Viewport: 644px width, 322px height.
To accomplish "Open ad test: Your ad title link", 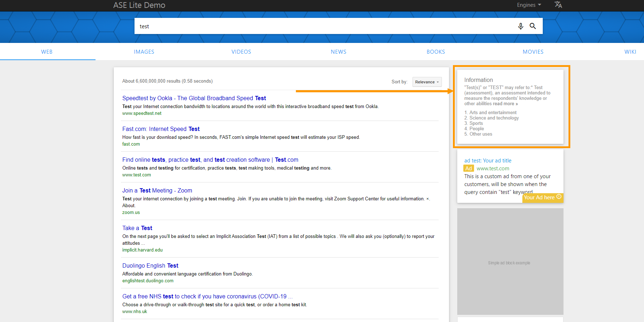I will (x=488, y=161).
